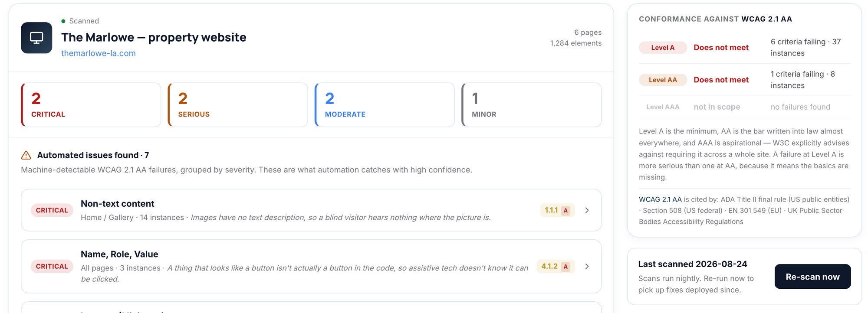Click 'The Marlowe — property website' title
The image size is (868, 313).
[x=154, y=37]
